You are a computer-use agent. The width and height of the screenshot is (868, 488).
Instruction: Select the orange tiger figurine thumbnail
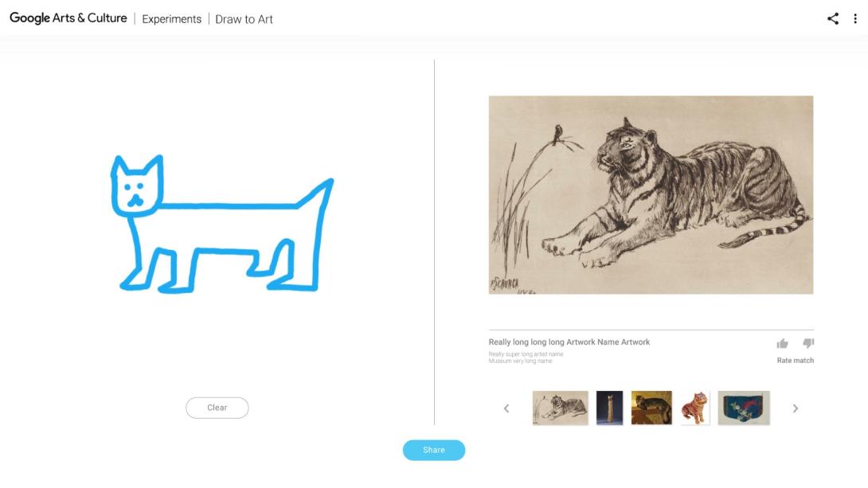tap(694, 408)
